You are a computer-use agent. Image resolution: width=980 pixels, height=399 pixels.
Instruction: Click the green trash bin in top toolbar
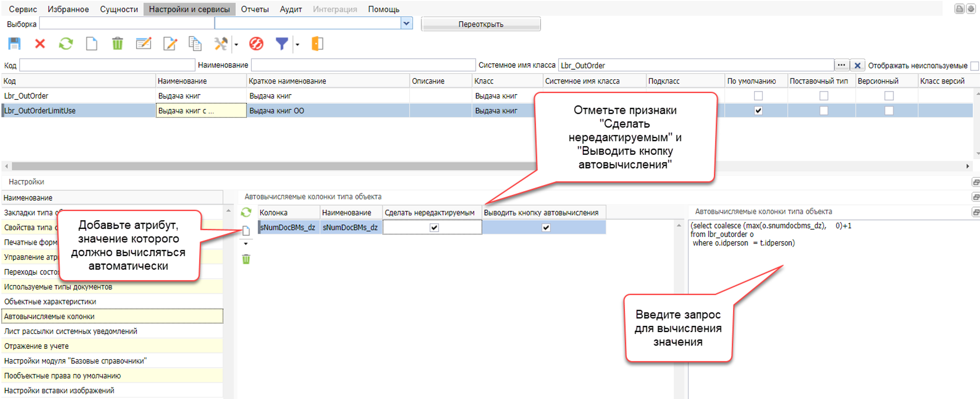[117, 44]
